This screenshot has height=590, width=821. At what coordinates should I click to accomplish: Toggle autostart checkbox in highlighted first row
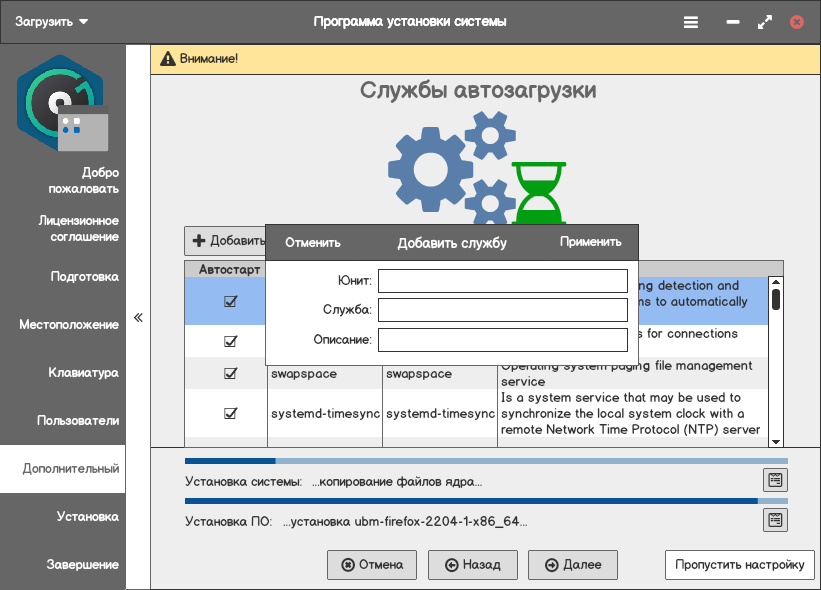click(230, 301)
